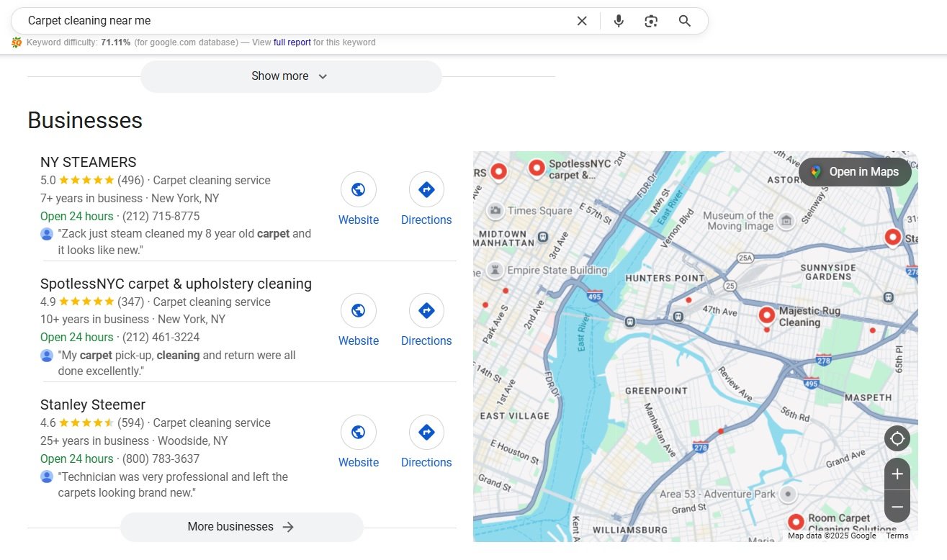Click the red map pin near Steinway at the map's right edge
The image size is (947, 560).
click(x=893, y=238)
